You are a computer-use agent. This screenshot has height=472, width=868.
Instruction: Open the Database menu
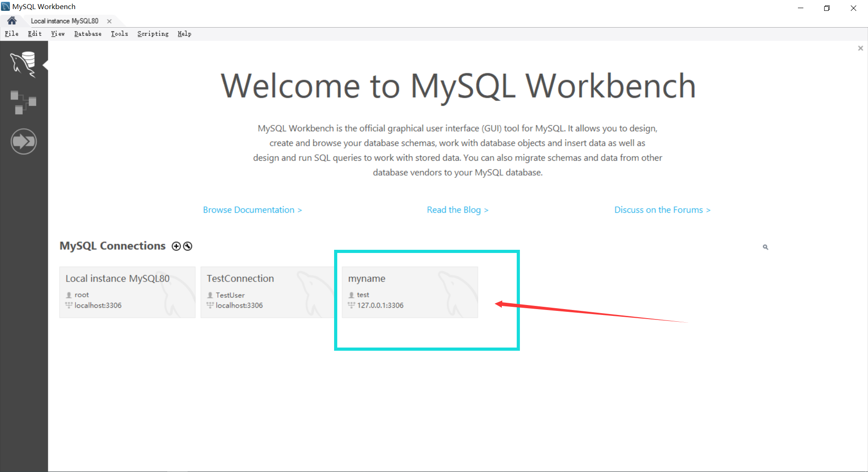pos(88,33)
